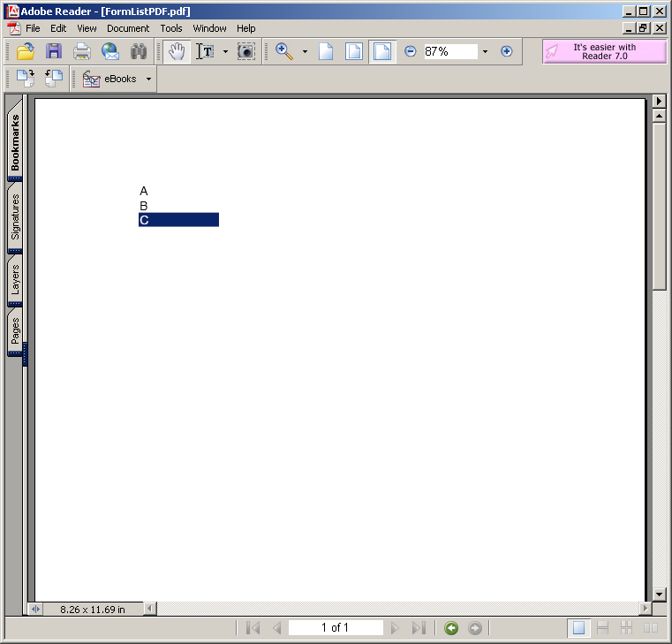
Task: Click the vertical scrollbar up arrow
Action: tap(659, 116)
